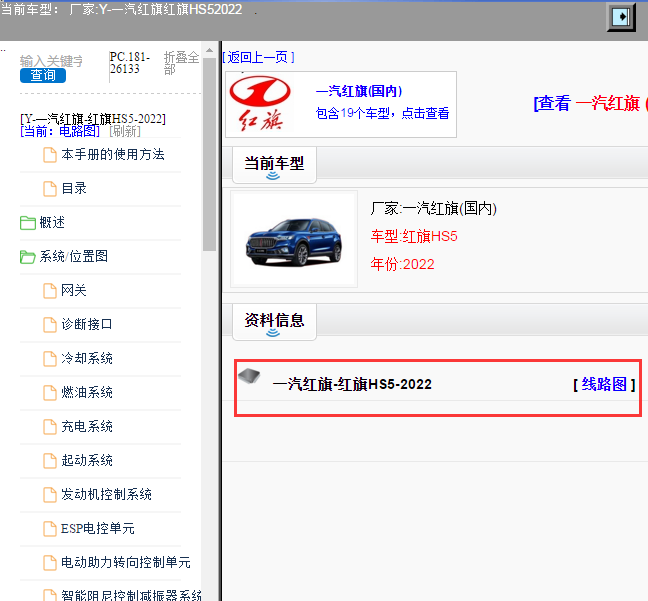Screen dimensions: 648x601
Task: Select the 资料信息 tab
Action: point(274,321)
